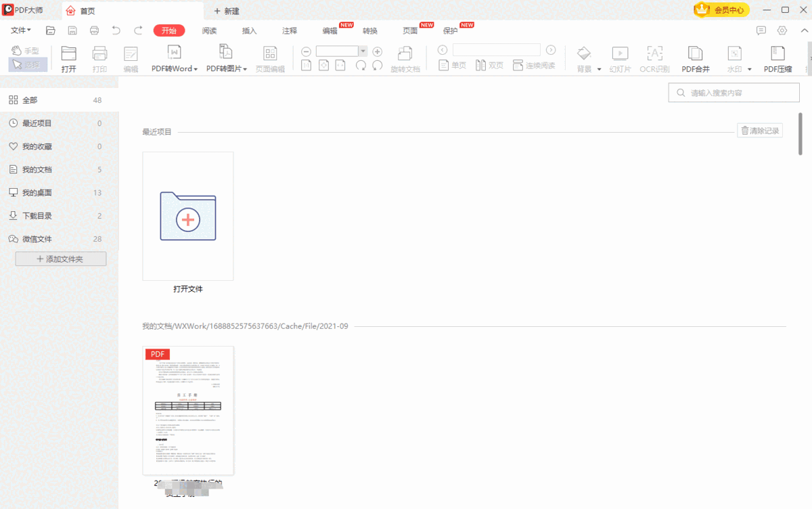Select 我的桌面 in the sidebar
The height and width of the screenshot is (509, 812).
[59, 192]
